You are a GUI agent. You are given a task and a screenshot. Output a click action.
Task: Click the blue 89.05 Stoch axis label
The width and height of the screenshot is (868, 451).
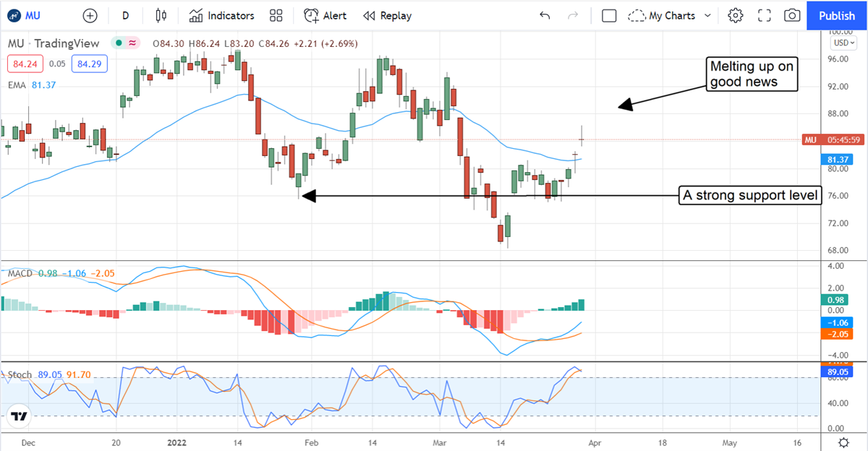tap(838, 371)
